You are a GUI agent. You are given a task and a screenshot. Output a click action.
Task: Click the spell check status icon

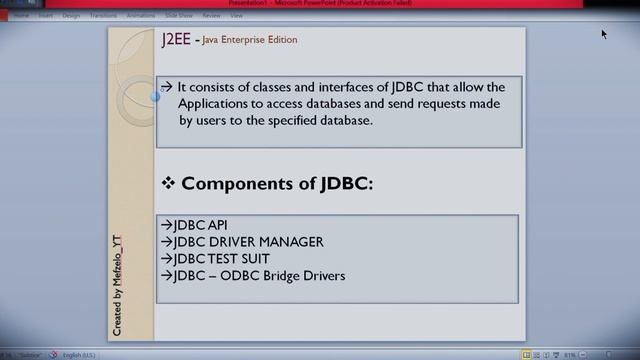pos(53,355)
